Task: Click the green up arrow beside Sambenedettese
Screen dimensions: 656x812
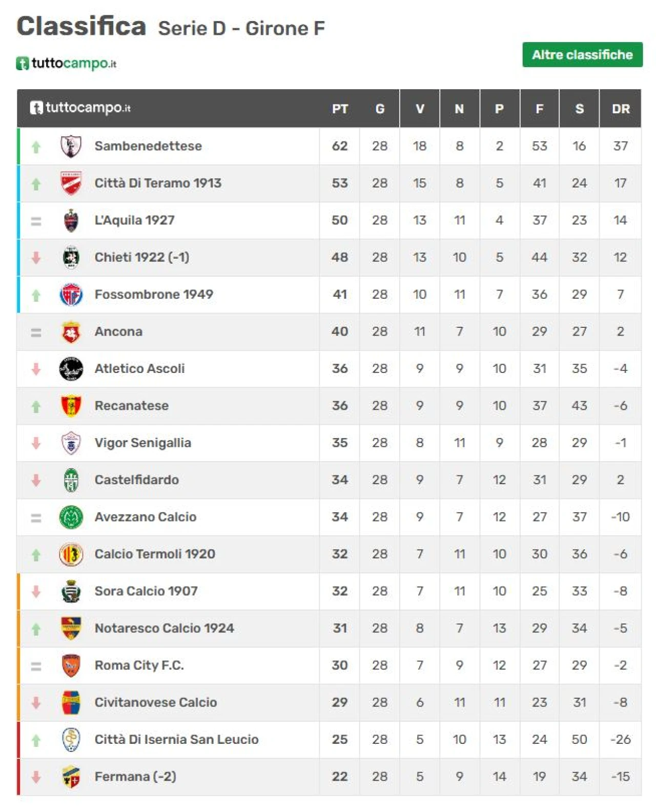Action: [36, 147]
